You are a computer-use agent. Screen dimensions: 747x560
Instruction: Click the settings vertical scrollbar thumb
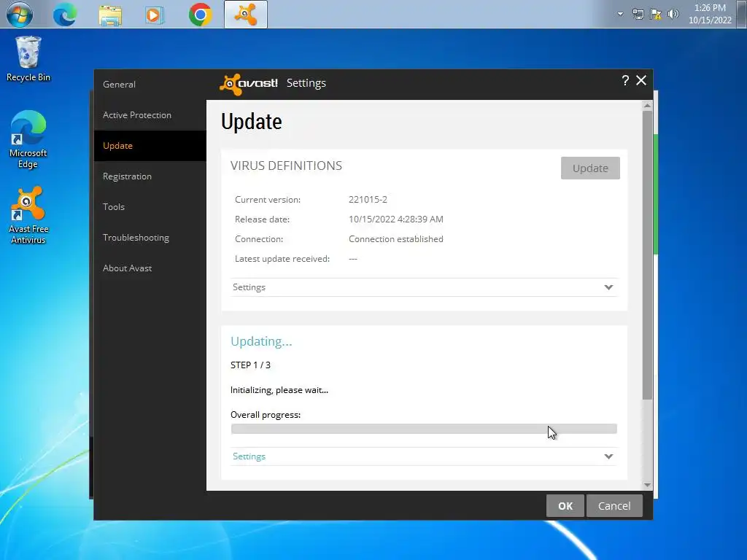647,255
